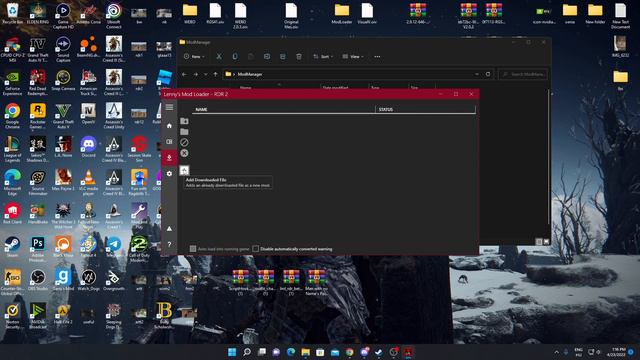Go up one folder in ModManager explorer
Viewport: 640px width, 360px height.
click(x=216, y=74)
